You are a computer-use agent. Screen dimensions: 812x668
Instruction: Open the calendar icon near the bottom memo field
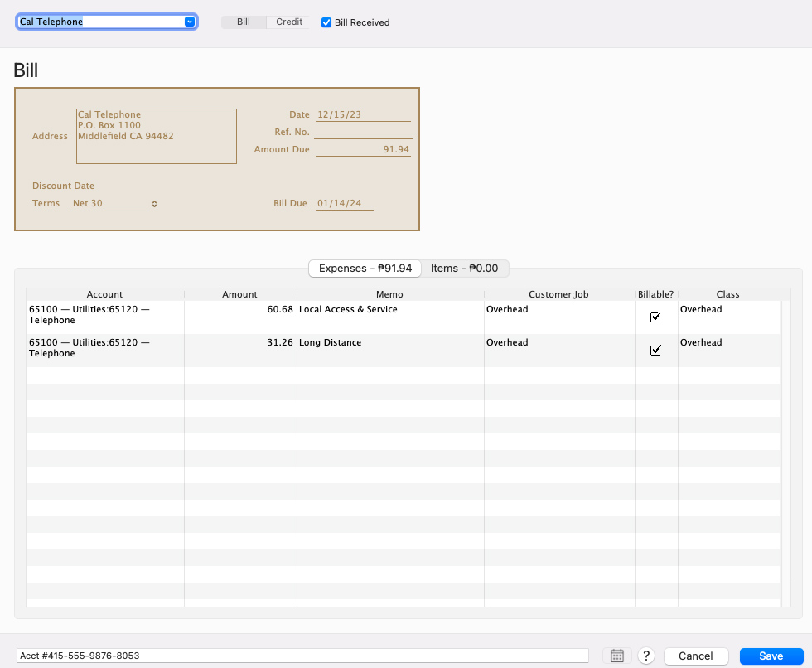tap(616, 656)
